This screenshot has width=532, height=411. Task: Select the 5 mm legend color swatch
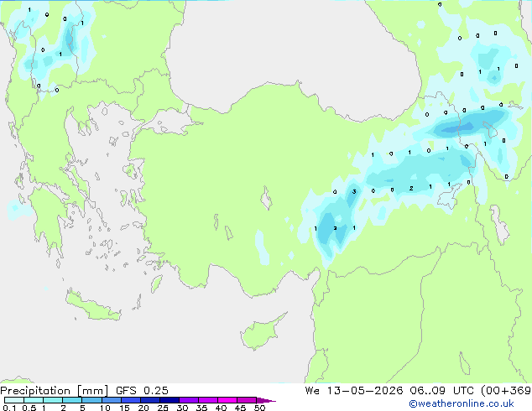tap(91, 400)
